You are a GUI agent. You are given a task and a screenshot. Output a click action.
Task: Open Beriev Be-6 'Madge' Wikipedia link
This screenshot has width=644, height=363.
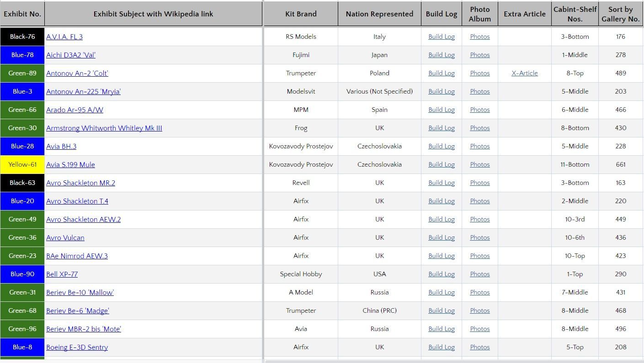[x=78, y=310]
